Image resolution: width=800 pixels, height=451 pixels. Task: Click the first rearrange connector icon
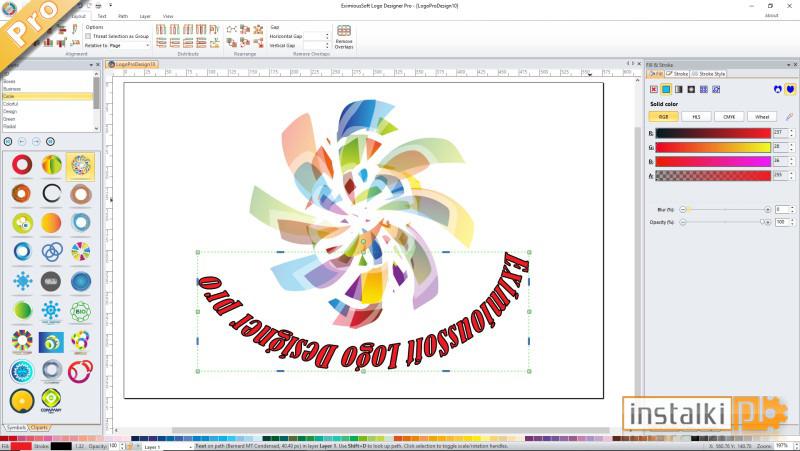(x=231, y=29)
